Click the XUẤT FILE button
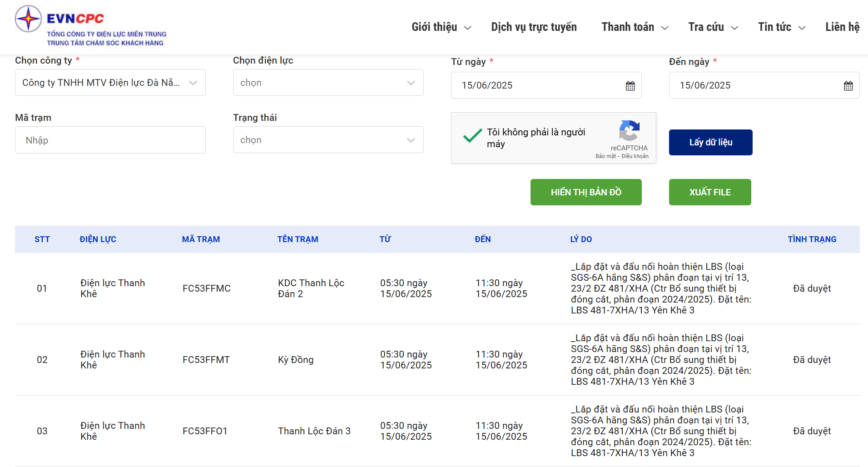Screen dimensions: 868x467 [x=709, y=192]
